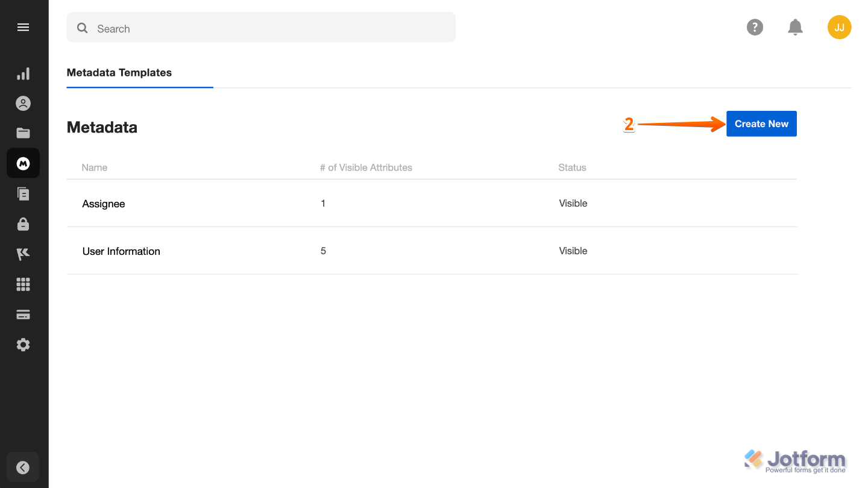Click the Billing card icon
Viewport: 868px width, 488px height.
[23, 314]
